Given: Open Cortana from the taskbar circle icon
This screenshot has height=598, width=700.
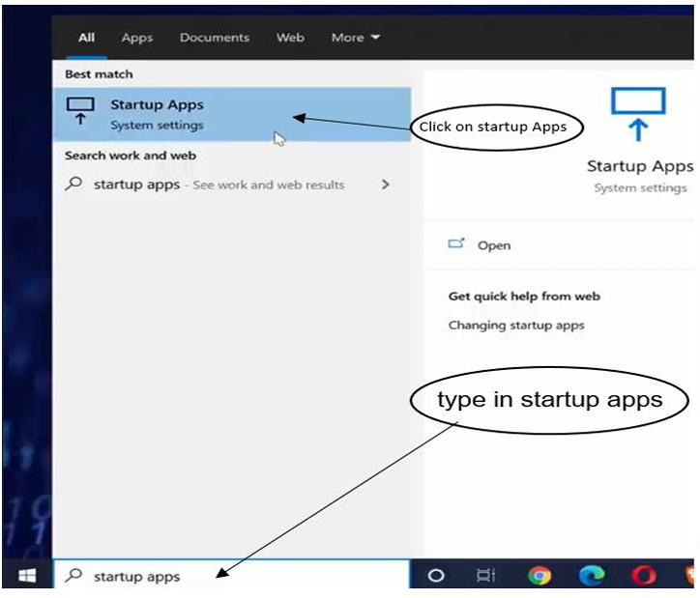Looking at the screenshot, I should click(x=436, y=576).
